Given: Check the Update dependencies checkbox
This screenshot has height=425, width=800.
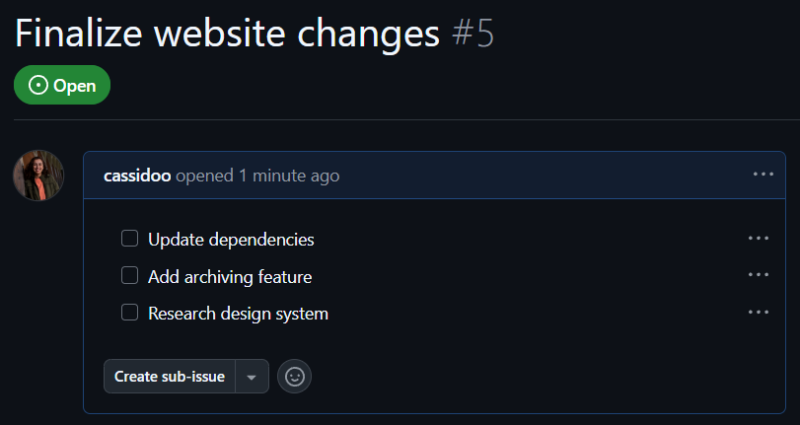Looking at the screenshot, I should tap(129, 239).
